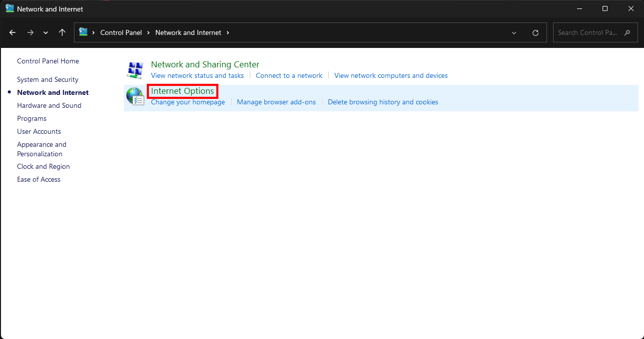Viewport: 644px width, 339px height.
Task: Go back using the back arrow
Action: (12, 32)
